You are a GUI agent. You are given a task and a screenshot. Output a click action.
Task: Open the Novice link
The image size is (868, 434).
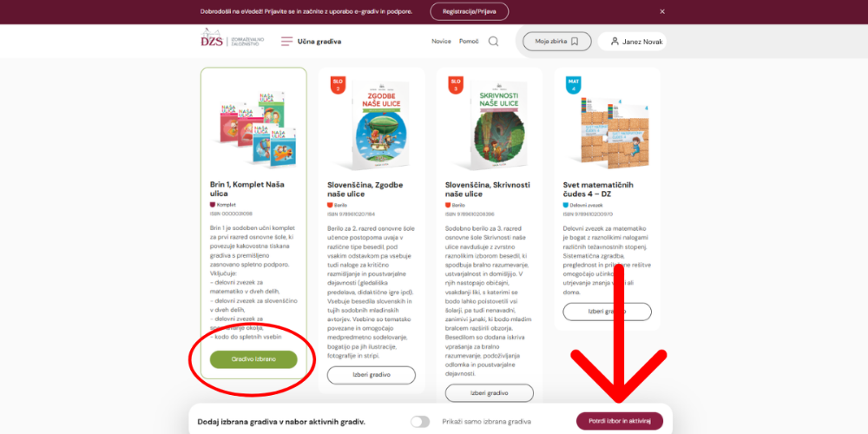[x=441, y=42]
